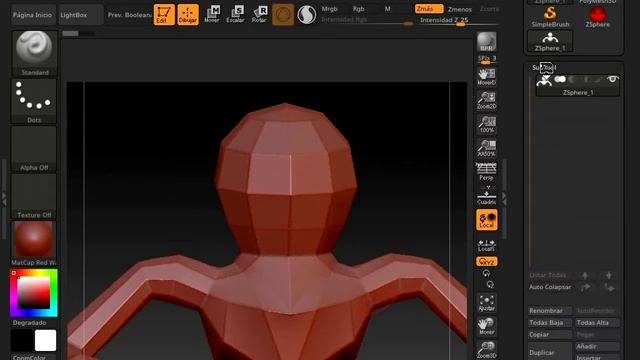The height and width of the screenshot is (360, 640).
Task: Click the BPR render button
Action: [x=487, y=42]
